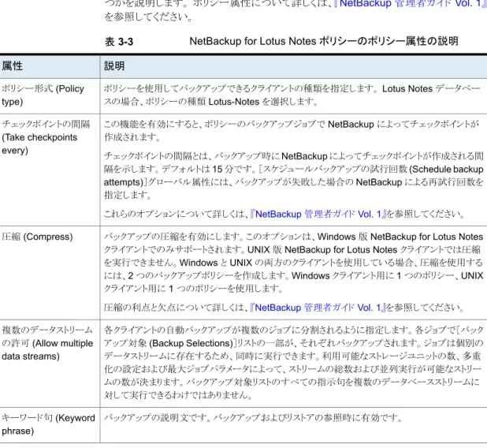Click the first checkpoint paragraph ending 作成されます
Viewport: 487px width, 448px height.
point(292,131)
